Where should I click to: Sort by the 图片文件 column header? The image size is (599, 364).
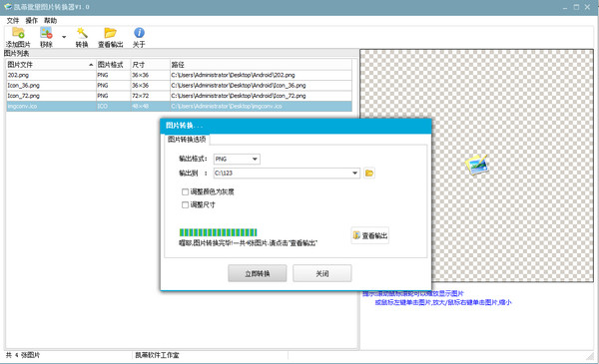click(x=51, y=65)
